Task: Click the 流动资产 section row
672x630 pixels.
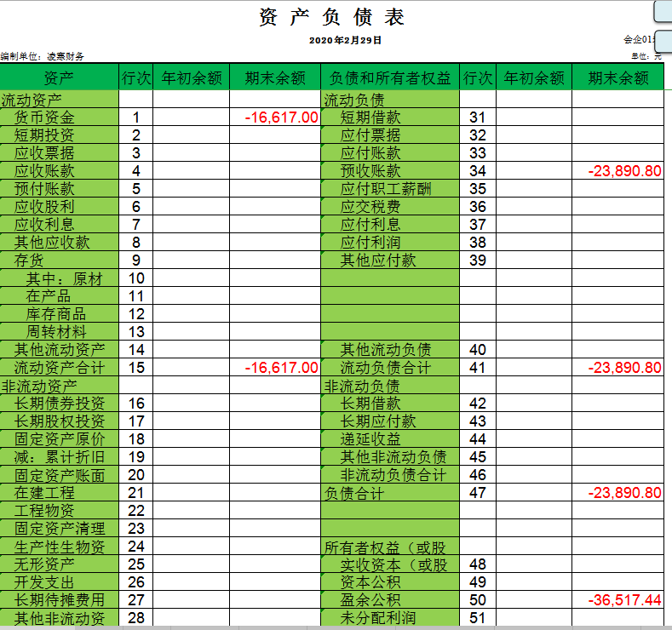Action: tap(59, 100)
